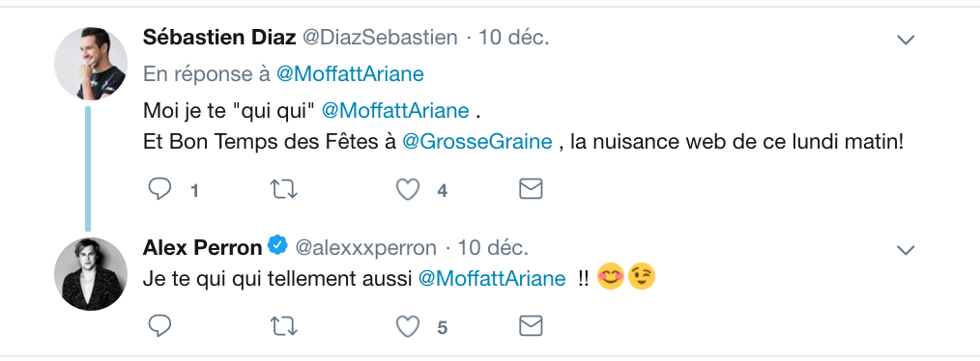Reply to Sébastien Diaz's tweet

pos(160,189)
